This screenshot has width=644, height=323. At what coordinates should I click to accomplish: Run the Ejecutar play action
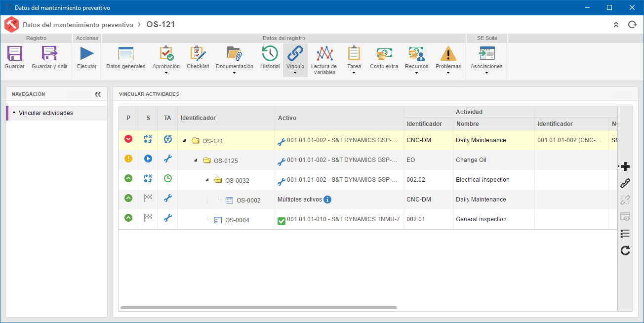tap(87, 53)
